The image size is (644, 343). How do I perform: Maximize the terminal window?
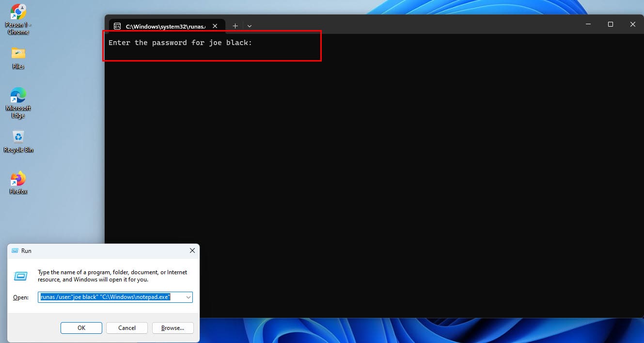611,24
